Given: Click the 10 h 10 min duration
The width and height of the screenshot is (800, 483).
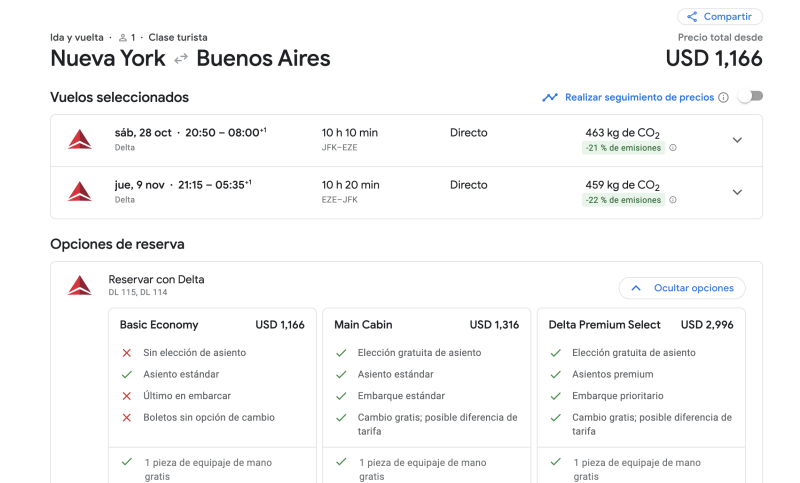Looking at the screenshot, I should [x=349, y=133].
